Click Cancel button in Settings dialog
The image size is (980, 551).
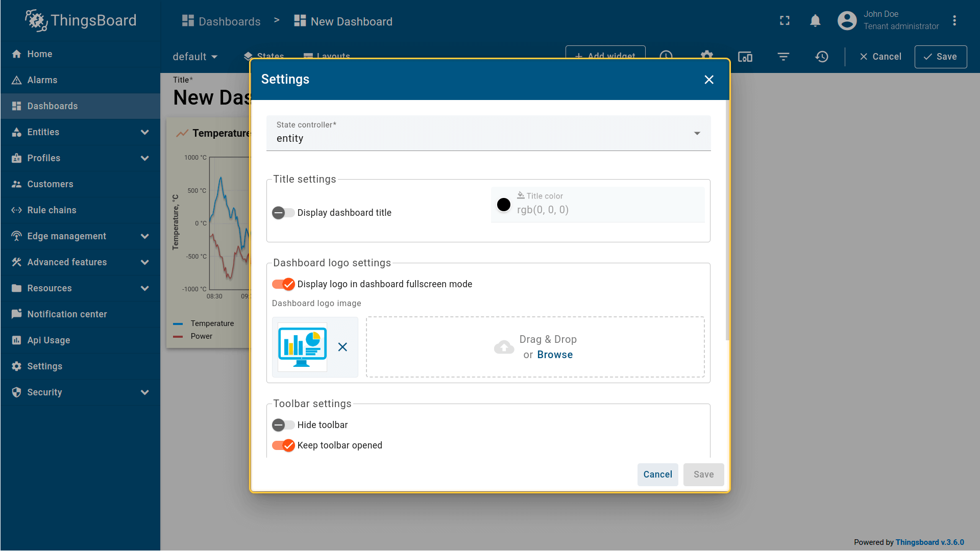[x=657, y=474]
